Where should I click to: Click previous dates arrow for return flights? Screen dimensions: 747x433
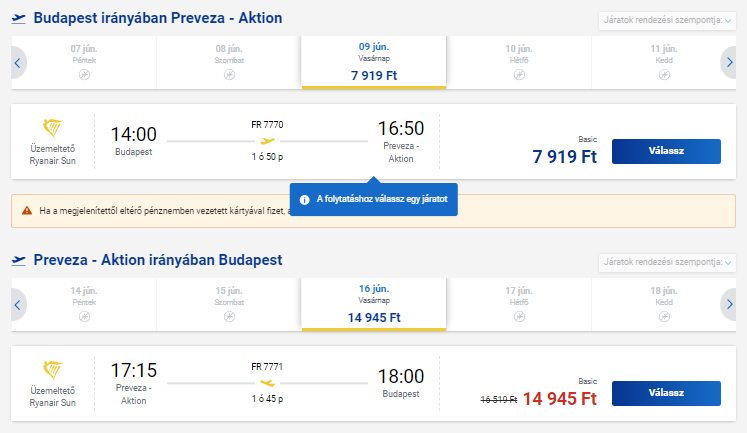[18, 304]
